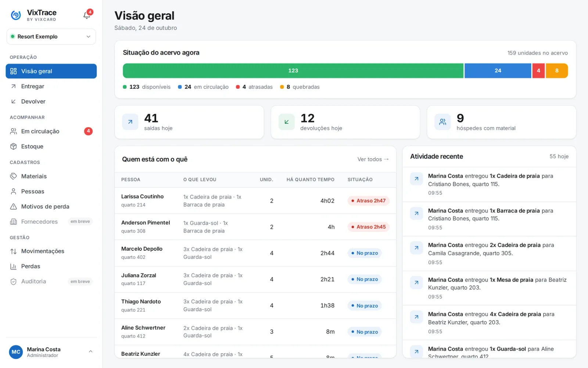588x368 pixels.
Task: Open the Devolver section
Action: [x=51, y=101]
